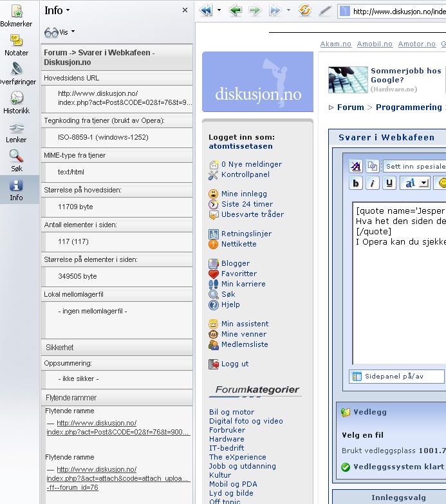The height and width of the screenshot is (504, 446).
Task: Open Blogger link
Action: pos(235,263)
